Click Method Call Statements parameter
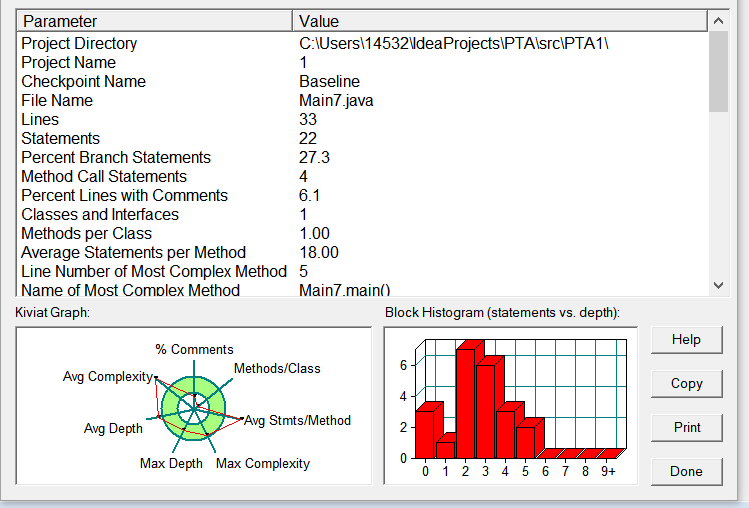Image resolution: width=749 pixels, height=508 pixels. (104, 177)
